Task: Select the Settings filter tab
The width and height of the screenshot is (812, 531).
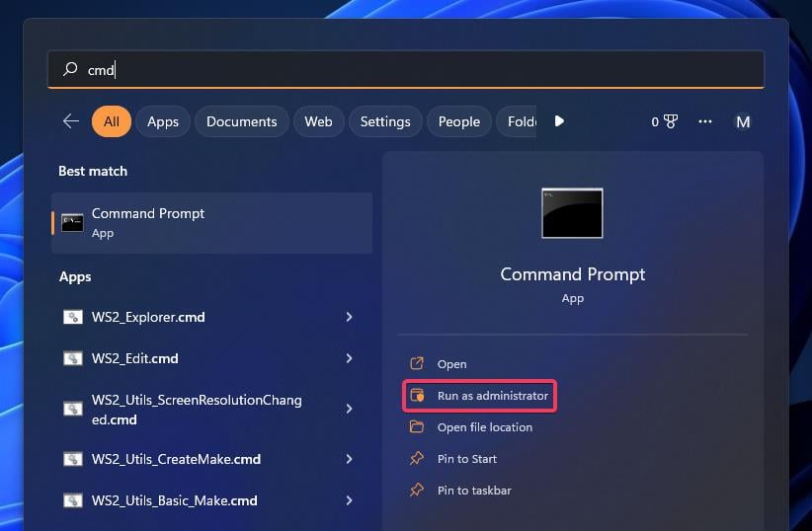Action: (385, 121)
